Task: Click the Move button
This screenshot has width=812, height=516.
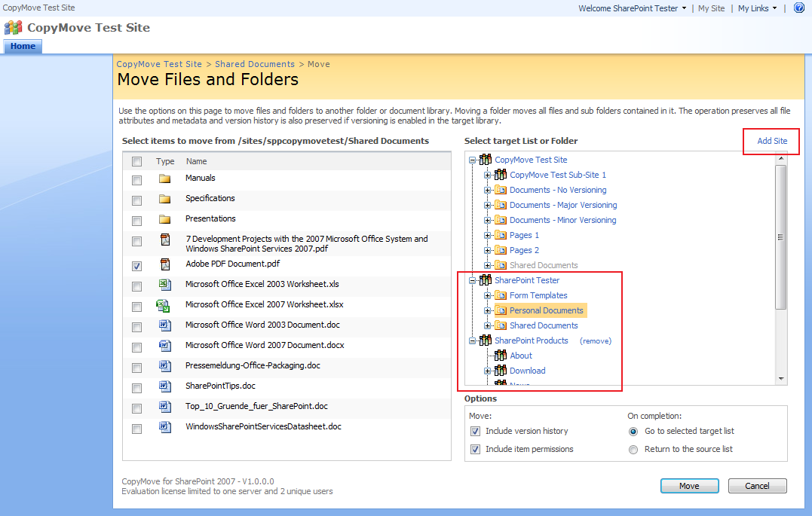Action: coord(689,486)
